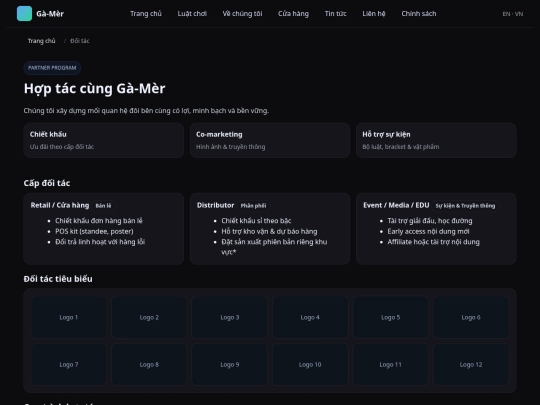Select the Logo 3 partner tile
This screenshot has width=540, height=405.
pos(230,318)
